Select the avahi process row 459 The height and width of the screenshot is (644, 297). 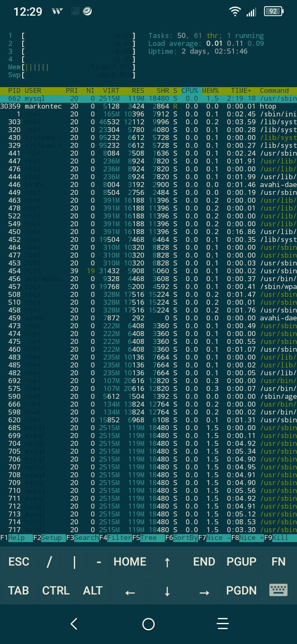[148, 318]
